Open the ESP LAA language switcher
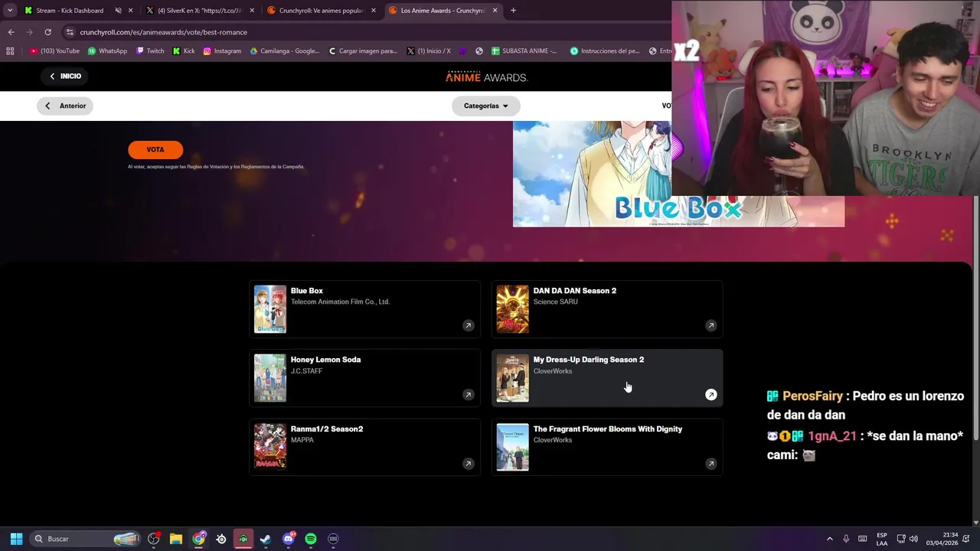980x551 pixels. pos(882,539)
